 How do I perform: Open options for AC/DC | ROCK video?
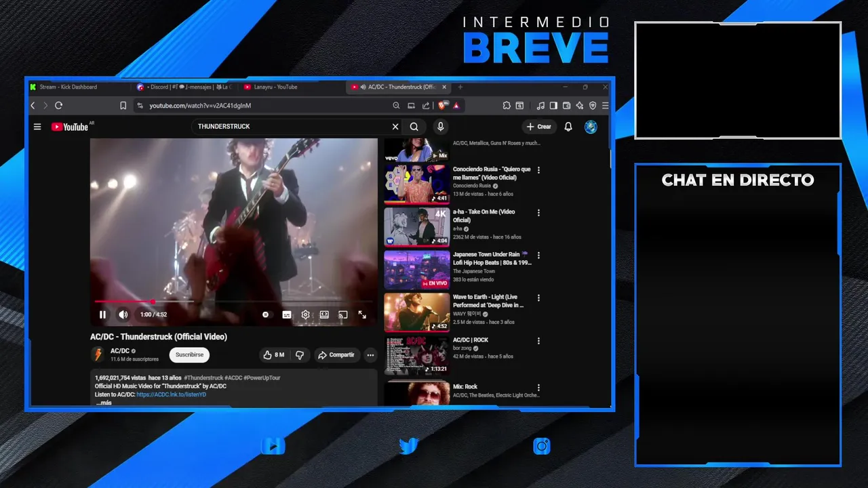(539, 341)
